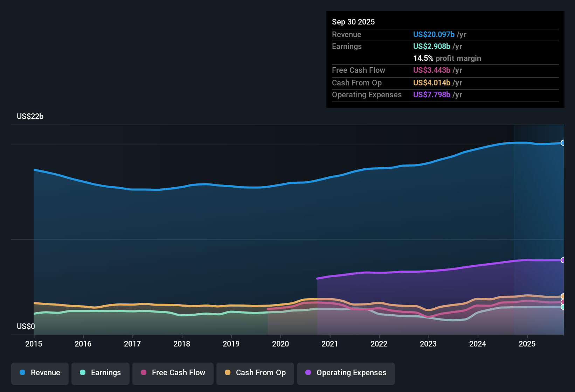Click the US$22b axis label
Image resolution: width=575 pixels, height=392 pixels.
tap(30, 116)
